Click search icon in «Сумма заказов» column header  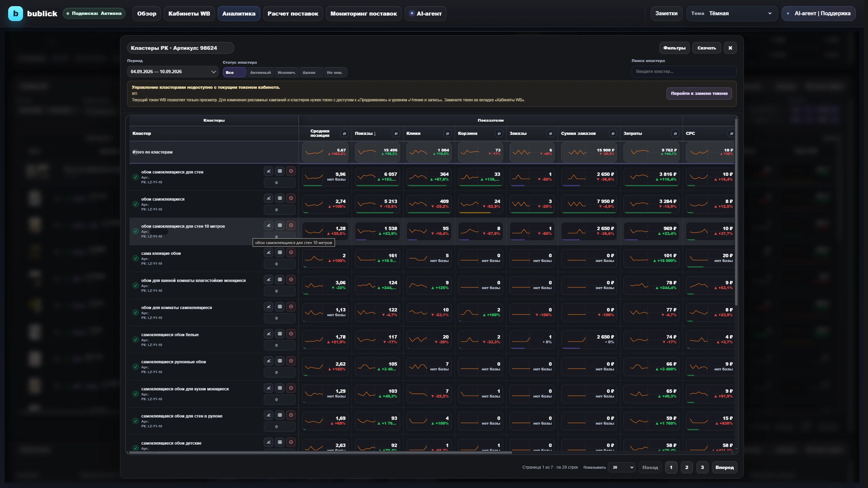(x=613, y=134)
